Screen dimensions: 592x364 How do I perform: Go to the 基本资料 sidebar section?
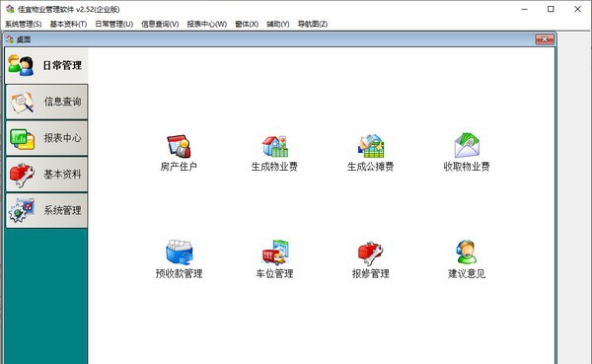point(46,174)
